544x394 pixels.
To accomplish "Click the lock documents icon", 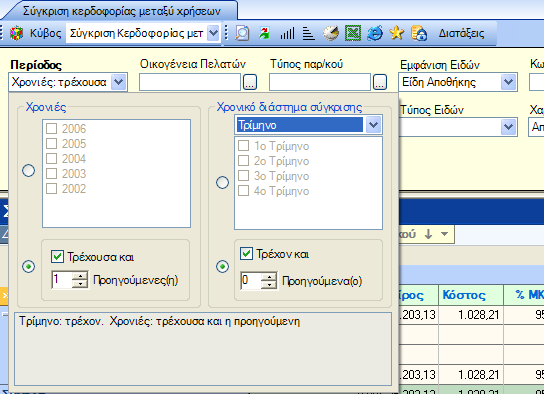I will (419, 33).
